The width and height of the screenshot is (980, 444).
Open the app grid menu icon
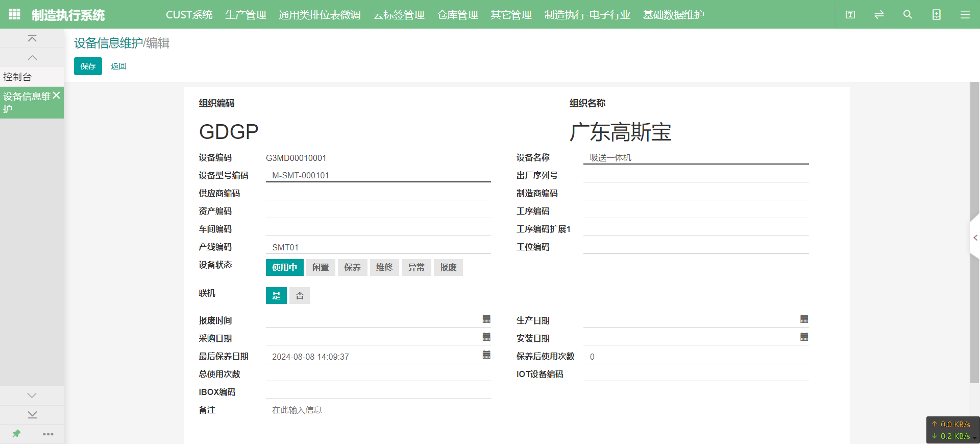click(15, 14)
